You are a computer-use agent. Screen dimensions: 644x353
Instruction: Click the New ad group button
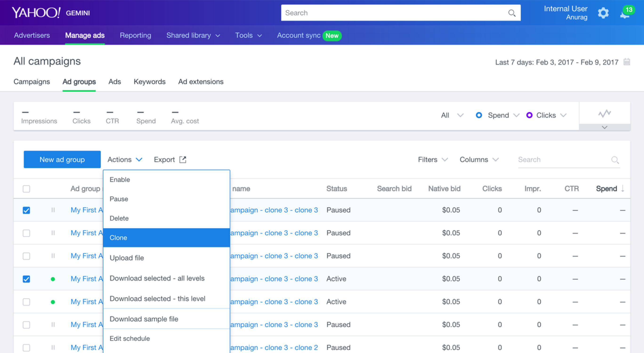coord(62,159)
